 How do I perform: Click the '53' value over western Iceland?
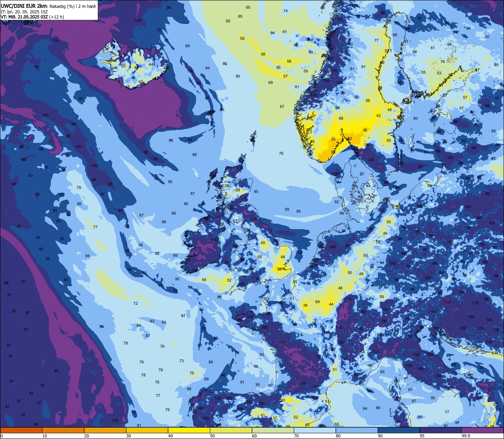coord(123,66)
